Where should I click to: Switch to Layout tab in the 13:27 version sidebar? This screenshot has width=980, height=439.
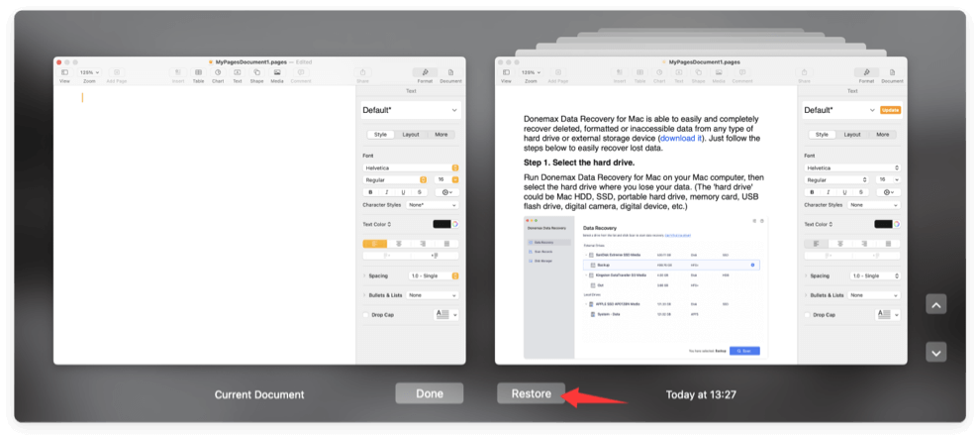(x=852, y=135)
